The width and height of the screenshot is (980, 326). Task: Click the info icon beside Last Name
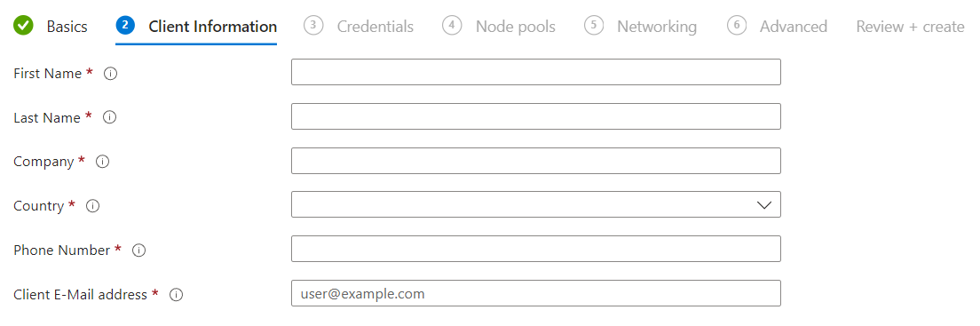[109, 117]
